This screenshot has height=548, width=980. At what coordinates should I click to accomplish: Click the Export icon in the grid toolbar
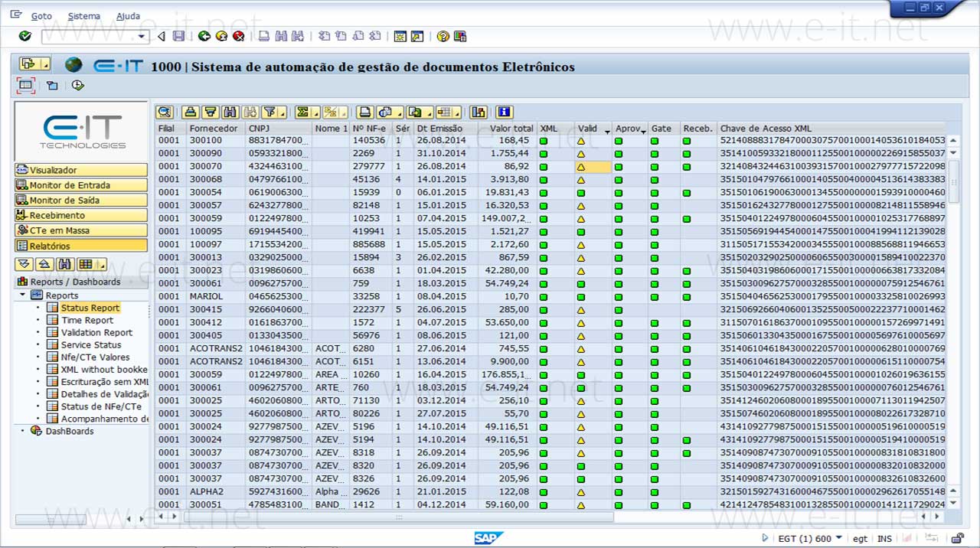click(418, 112)
